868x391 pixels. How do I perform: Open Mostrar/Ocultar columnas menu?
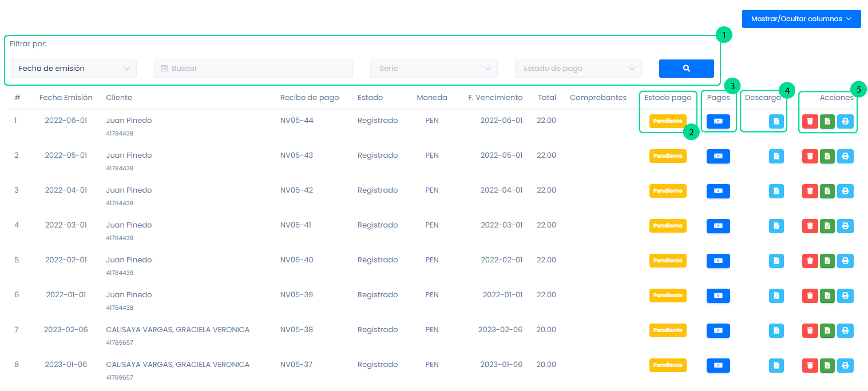coord(801,19)
